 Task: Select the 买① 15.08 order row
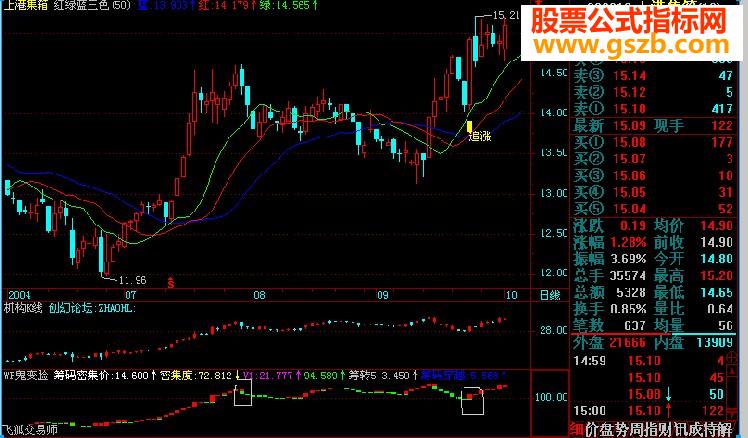coord(653,142)
